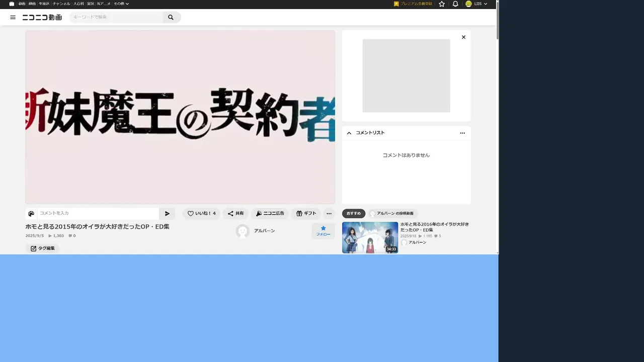This screenshot has height=362, width=644.
Task: Focus the コメントを入力 field
Action: click(98, 213)
